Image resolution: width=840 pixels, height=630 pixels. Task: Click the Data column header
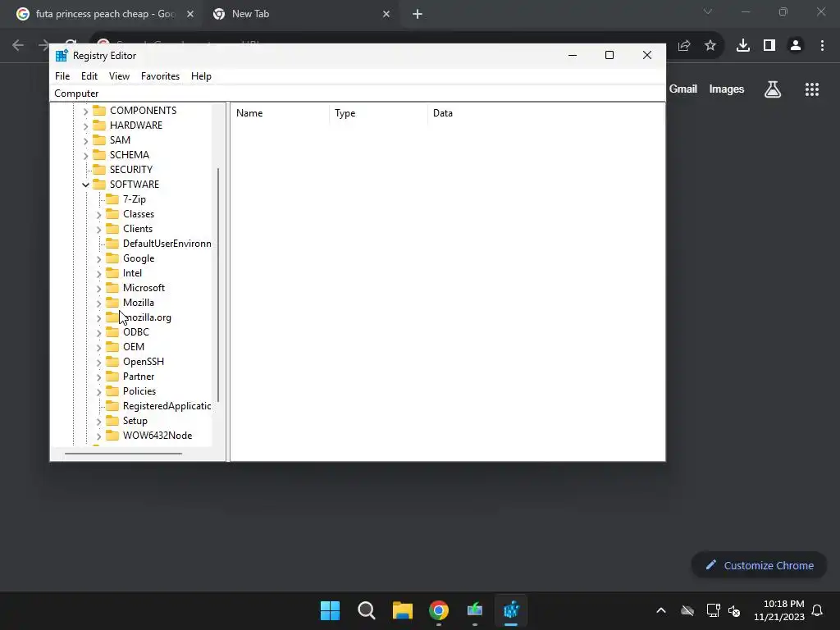(546, 113)
